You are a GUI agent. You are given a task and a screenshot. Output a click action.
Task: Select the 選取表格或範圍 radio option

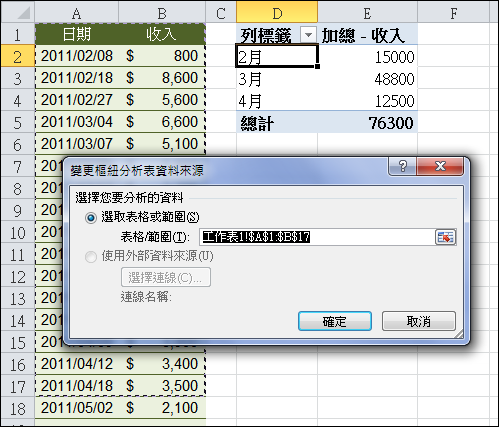pyautogui.click(x=91, y=218)
